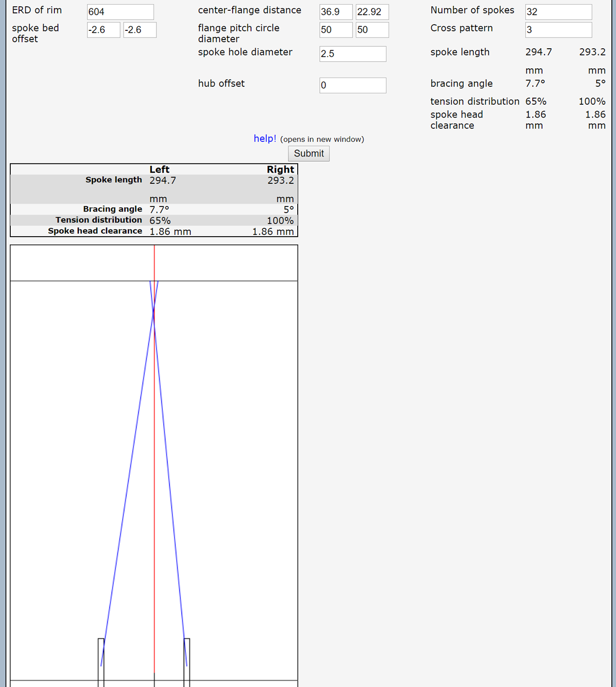Click the Bracing angle label in results table

coord(112,209)
